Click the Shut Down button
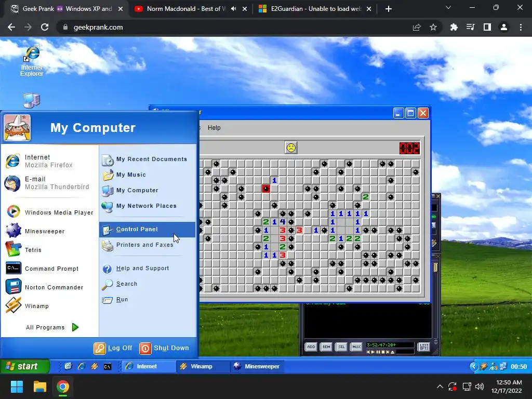Screen dimensions: 532x399 point(164,348)
